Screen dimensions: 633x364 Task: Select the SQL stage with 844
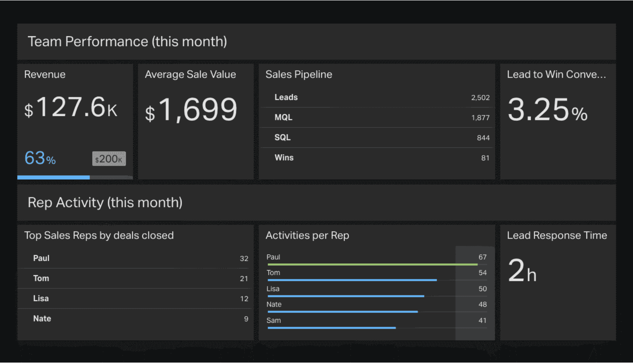(376, 137)
